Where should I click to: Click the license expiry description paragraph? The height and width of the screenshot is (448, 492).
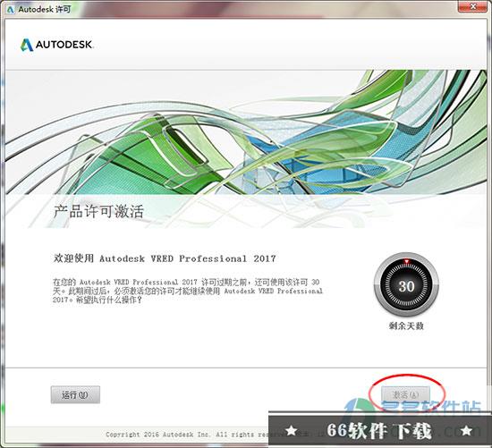coord(188,291)
